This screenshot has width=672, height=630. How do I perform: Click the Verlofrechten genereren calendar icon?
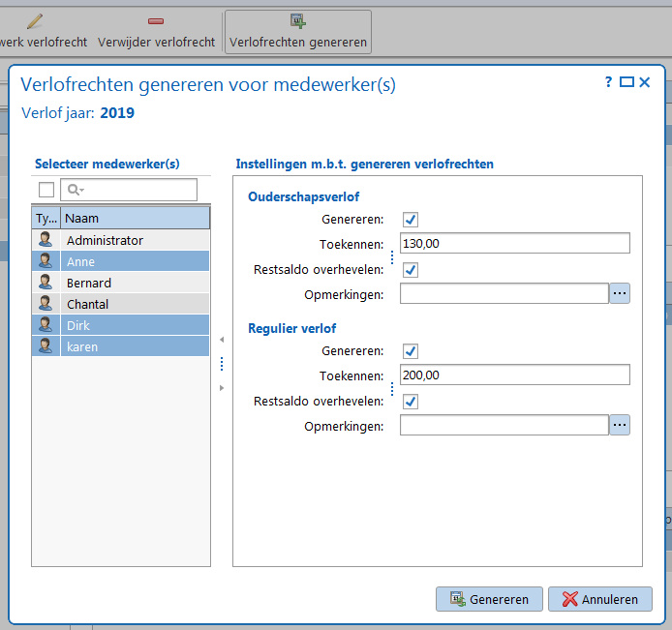click(x=298, y=20)
